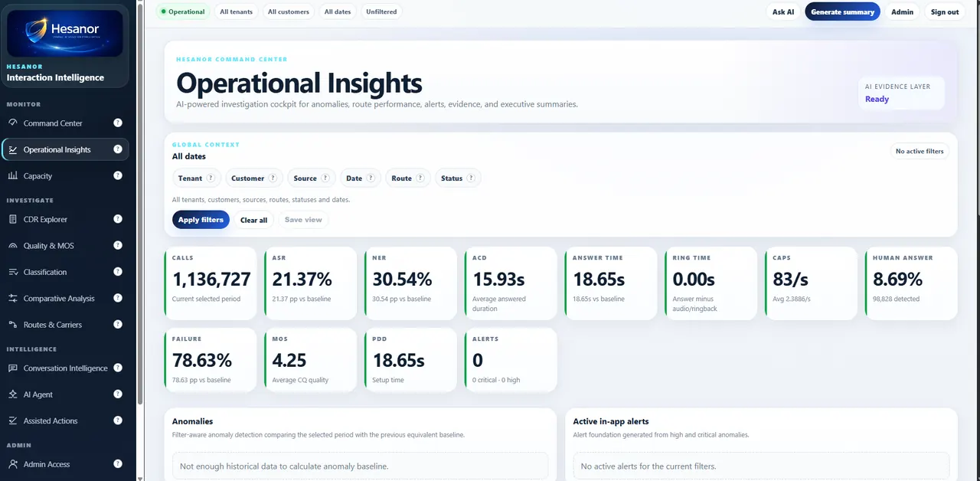Click the All tenants chip
The width and height of the screenshot is (980, 481).
click(x=236, y=11)
